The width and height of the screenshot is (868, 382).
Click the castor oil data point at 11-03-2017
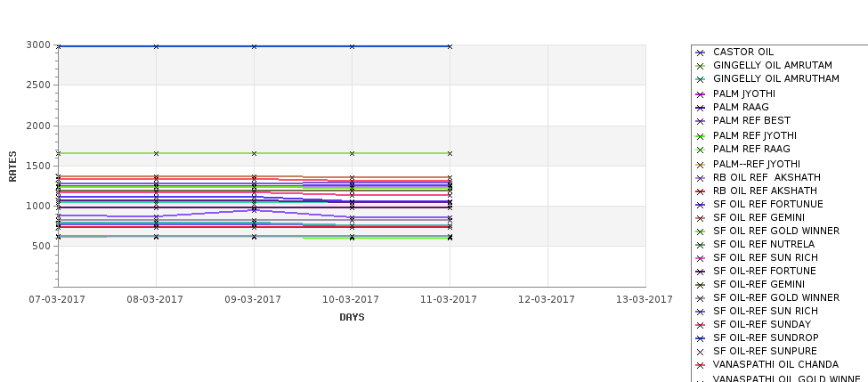click(x=450, y=46)
